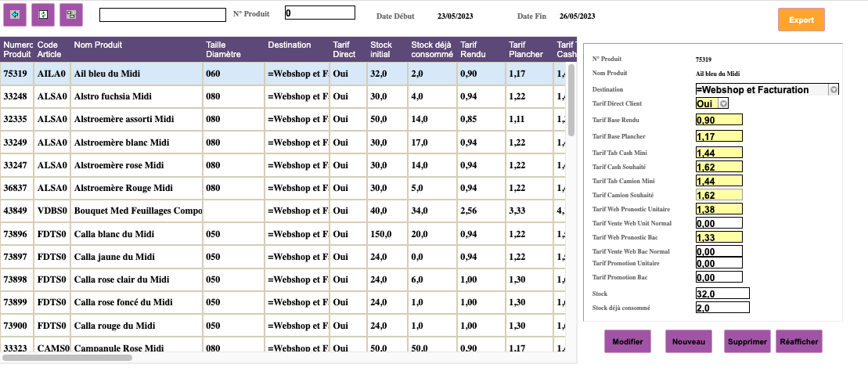Focus the N° Produit input field
Image resolution: width=868 pixels, height=382 pixels.
pos(319,13)
